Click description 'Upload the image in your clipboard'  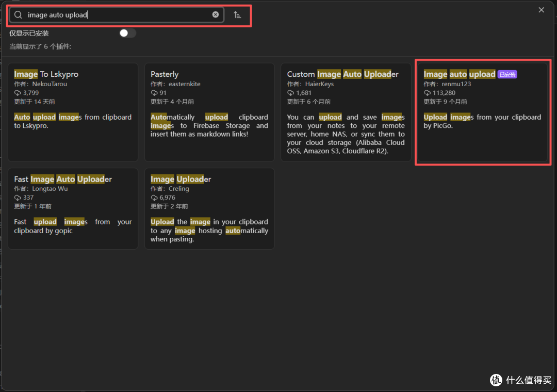click(209, 230)
